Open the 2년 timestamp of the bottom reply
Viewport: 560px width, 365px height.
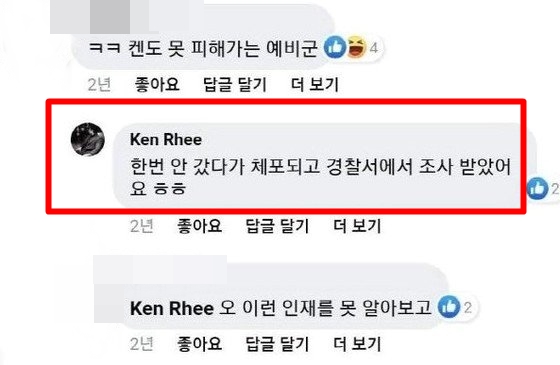(x=141, y=344)
